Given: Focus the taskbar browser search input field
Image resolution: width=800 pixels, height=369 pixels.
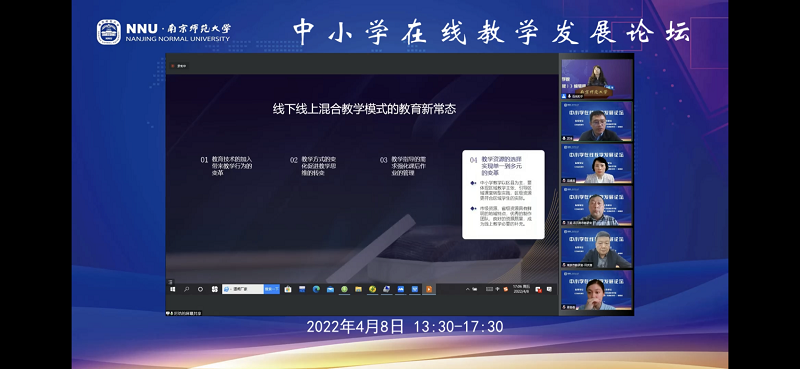Looking at the screenshot, I should (243, 289).
